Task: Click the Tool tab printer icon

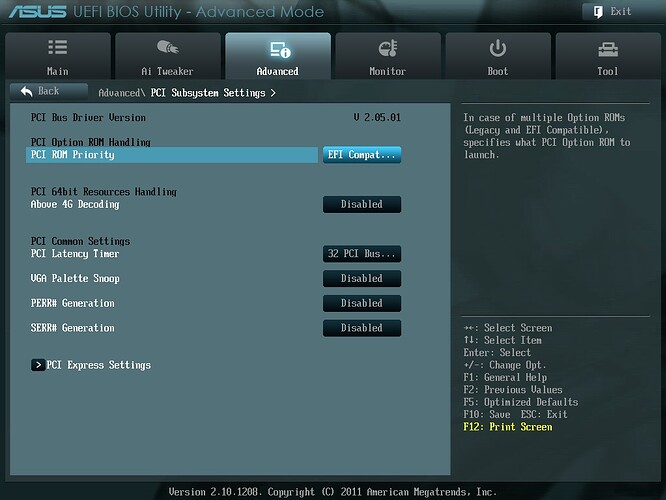Action: click(x=607, y=48)
